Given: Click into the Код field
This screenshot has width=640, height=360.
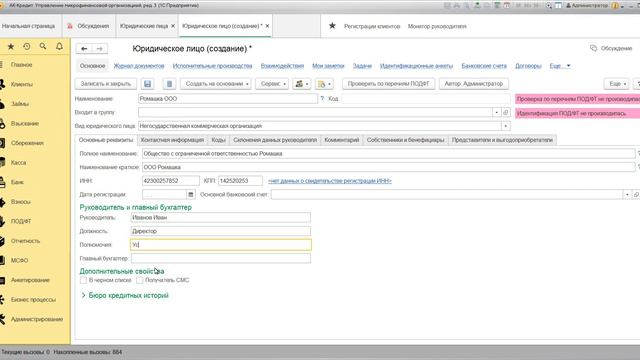Looking at the screenshot, I should click(x=426, y=99).
